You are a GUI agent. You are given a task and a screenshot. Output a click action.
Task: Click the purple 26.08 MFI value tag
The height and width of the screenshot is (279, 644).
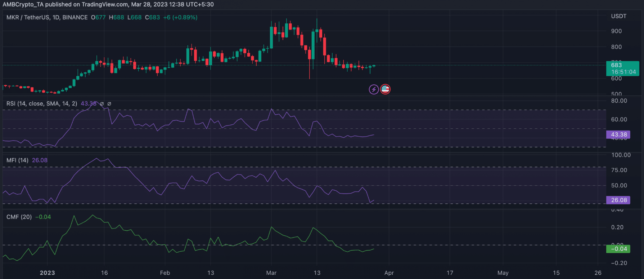tap(618, 200)
